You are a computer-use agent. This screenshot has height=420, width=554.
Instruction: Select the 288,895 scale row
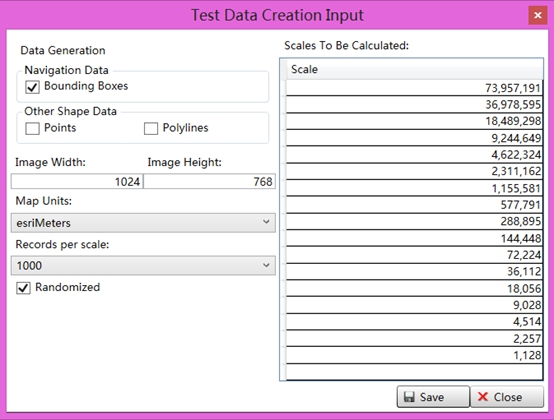pos(414,221)
